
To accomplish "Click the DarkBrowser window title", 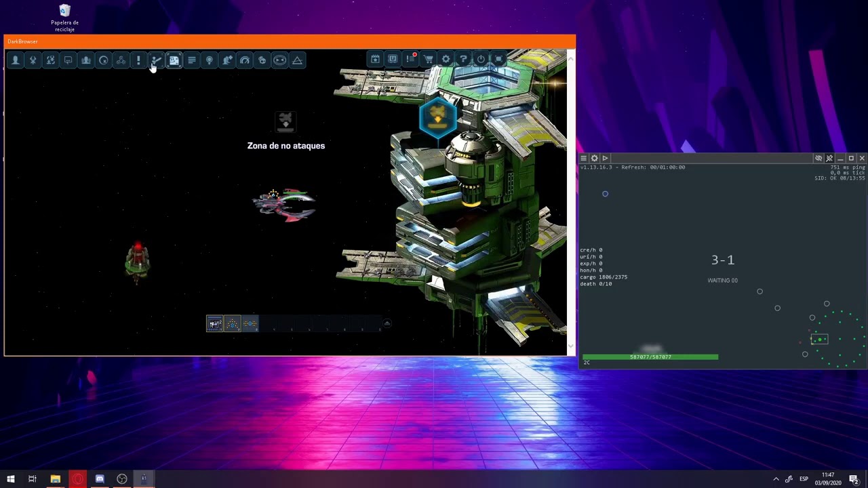I will [22, 41].
